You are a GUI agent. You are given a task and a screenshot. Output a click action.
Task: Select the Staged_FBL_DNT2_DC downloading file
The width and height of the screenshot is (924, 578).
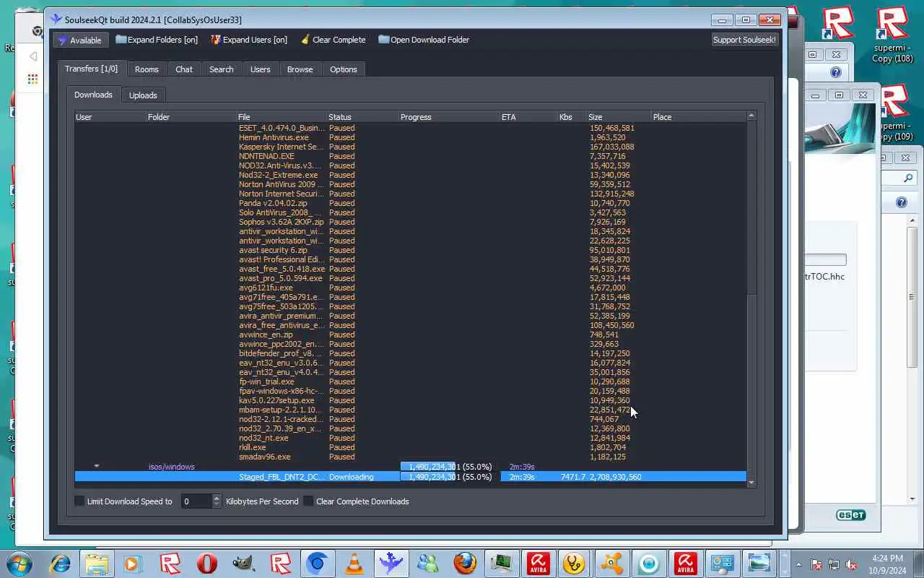coord(410,477)
